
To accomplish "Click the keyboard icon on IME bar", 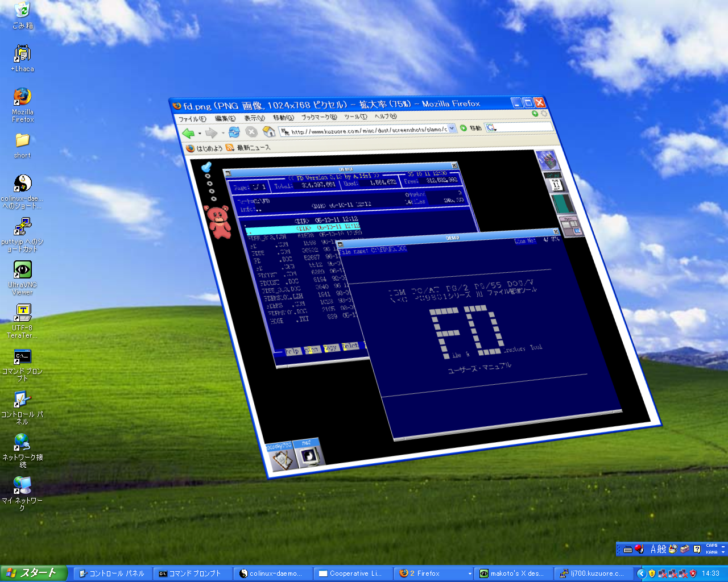I will click(628, 550).
